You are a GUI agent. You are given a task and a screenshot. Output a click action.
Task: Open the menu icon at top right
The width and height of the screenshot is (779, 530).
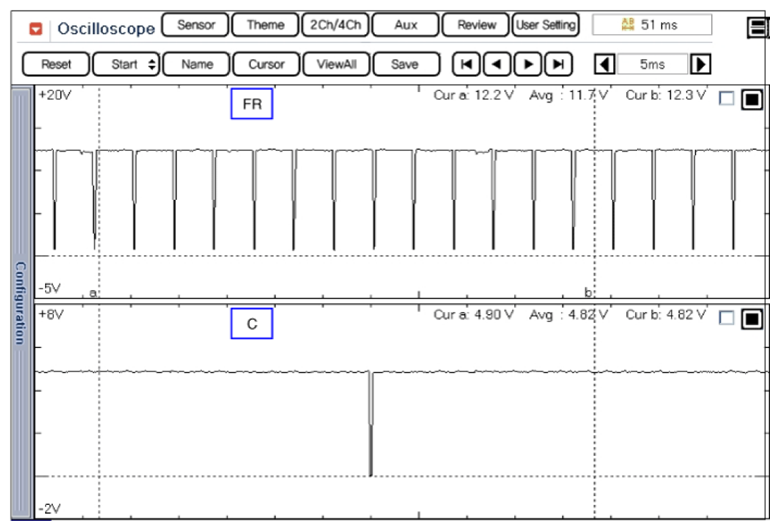[759, 28]
